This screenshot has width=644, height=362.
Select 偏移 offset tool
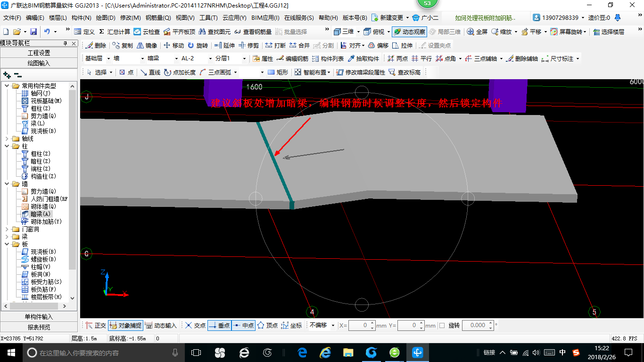click(x=378, y=45)
